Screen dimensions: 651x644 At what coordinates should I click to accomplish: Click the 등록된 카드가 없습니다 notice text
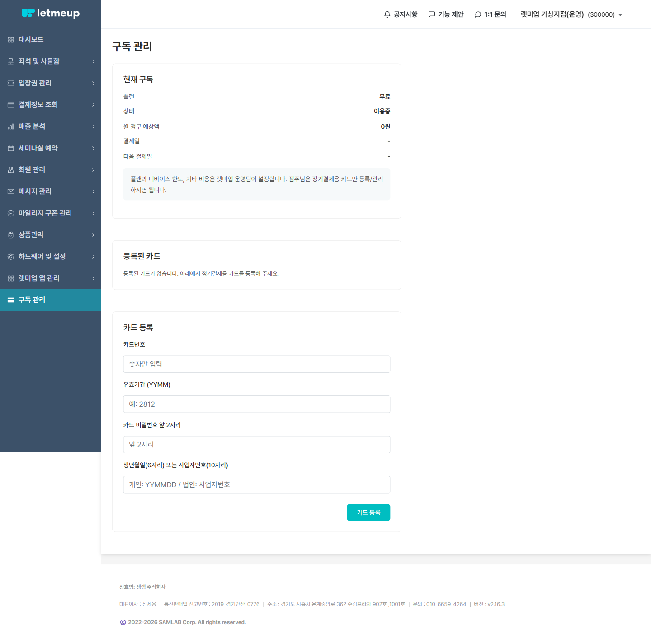point(201,273)
